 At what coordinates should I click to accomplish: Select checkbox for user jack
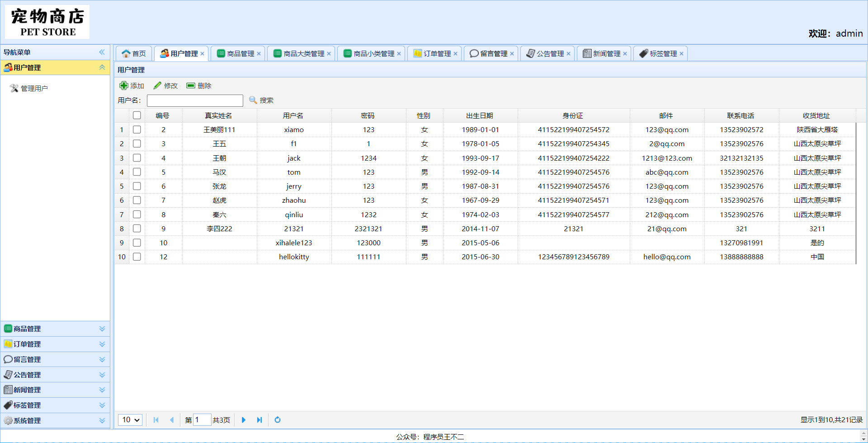point(137,158)
